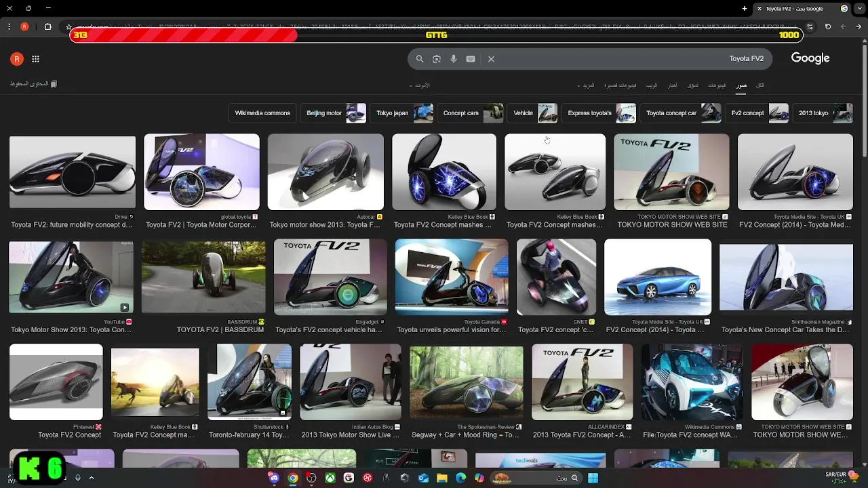Open the Drive result thumbnail of FV2
Screen dimensions: 868x488
pyautogui.click(x=73, y=172)
